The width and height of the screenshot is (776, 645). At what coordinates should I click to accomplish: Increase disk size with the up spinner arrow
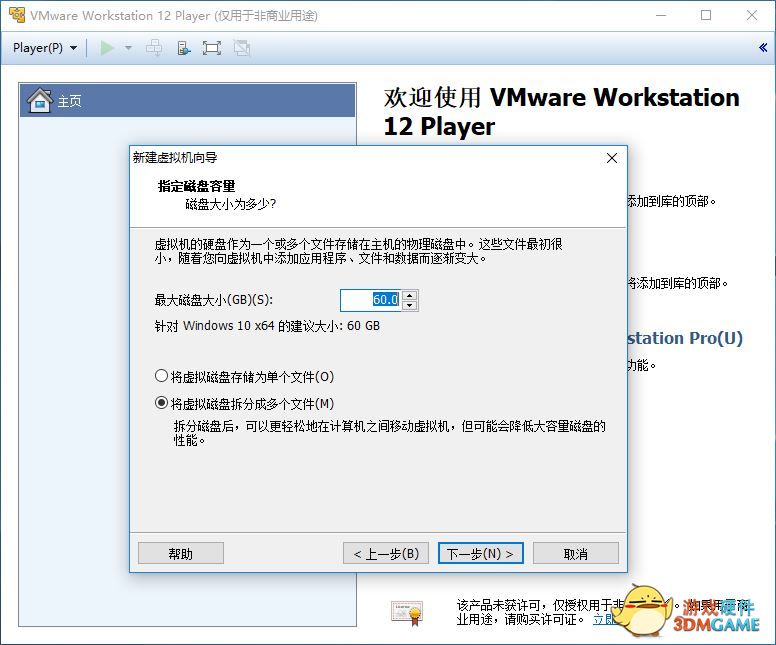tap(410, 295)
